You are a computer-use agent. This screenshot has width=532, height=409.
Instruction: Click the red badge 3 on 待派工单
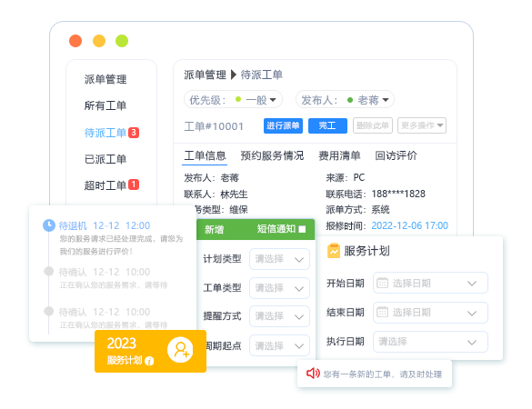point(134,133)
